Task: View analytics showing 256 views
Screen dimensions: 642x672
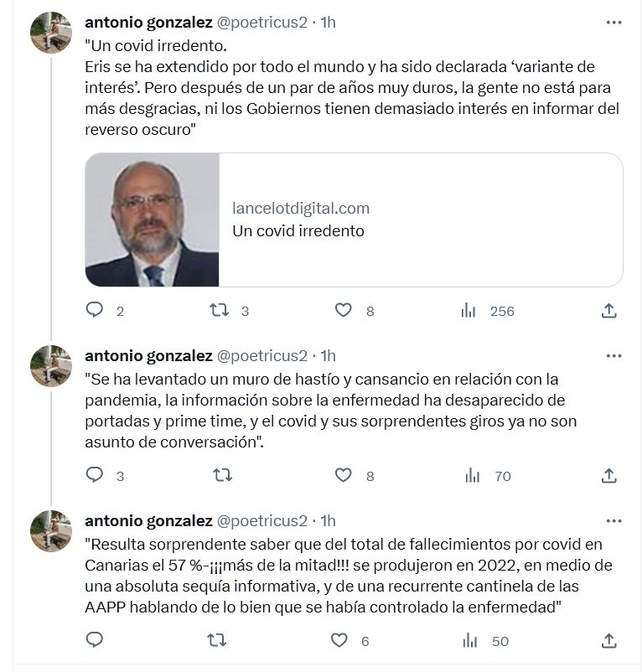Action: pyautogui.click(x=469, y=311)
